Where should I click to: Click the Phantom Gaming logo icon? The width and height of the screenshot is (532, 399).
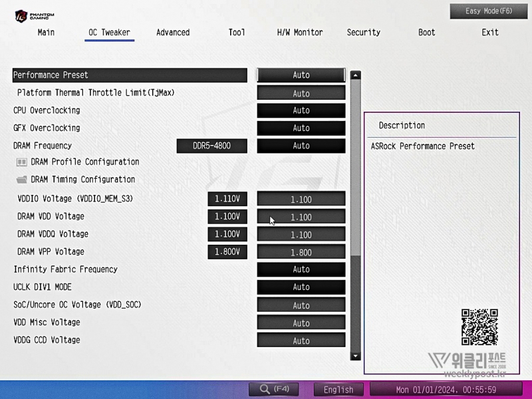click(24, 15)
